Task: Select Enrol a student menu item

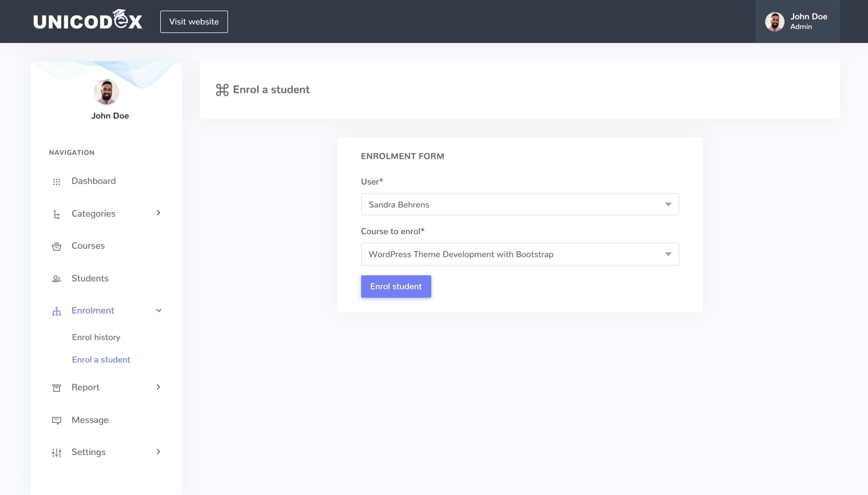Action: [x=101, y=360]
